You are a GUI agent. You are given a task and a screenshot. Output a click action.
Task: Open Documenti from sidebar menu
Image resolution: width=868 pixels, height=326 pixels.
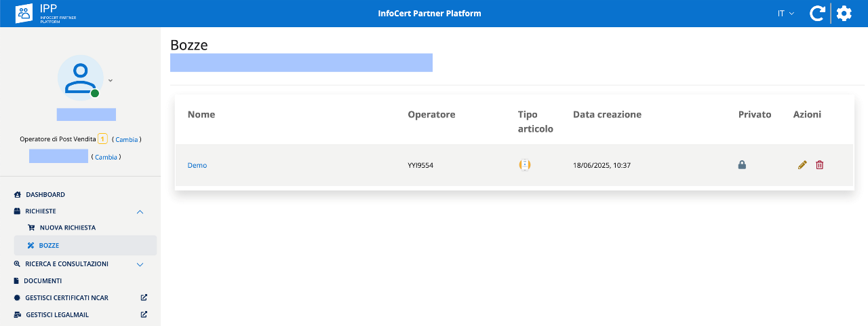(x=42, y=280)
